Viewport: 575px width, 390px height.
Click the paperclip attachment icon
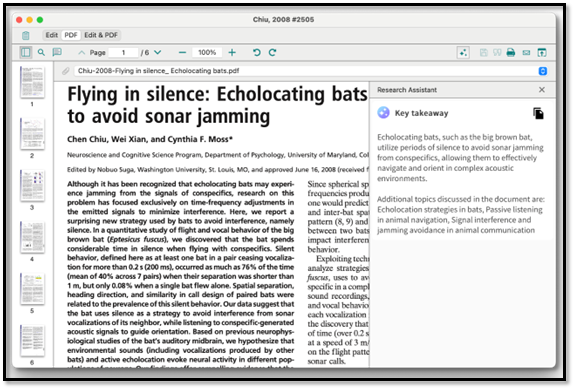(x=66, y=71)
